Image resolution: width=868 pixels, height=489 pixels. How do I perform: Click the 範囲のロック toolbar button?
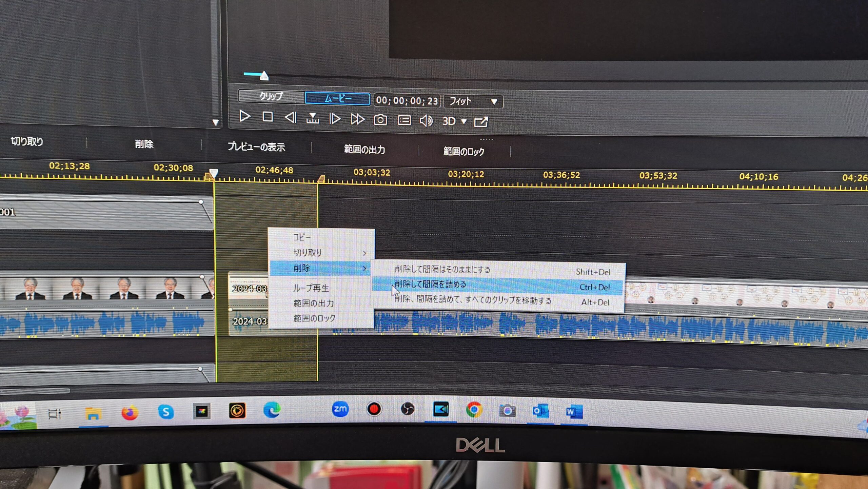pyautogui.click(x=464, y=151)
